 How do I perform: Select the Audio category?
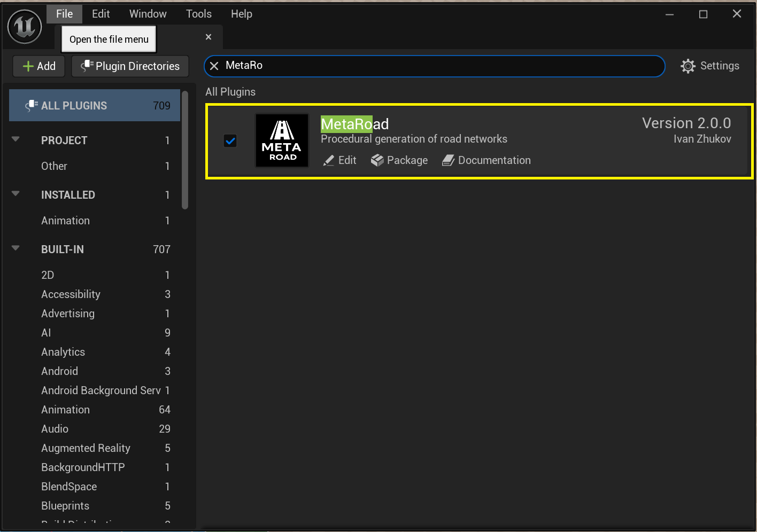pyautogui.click(x=95, y=429)
